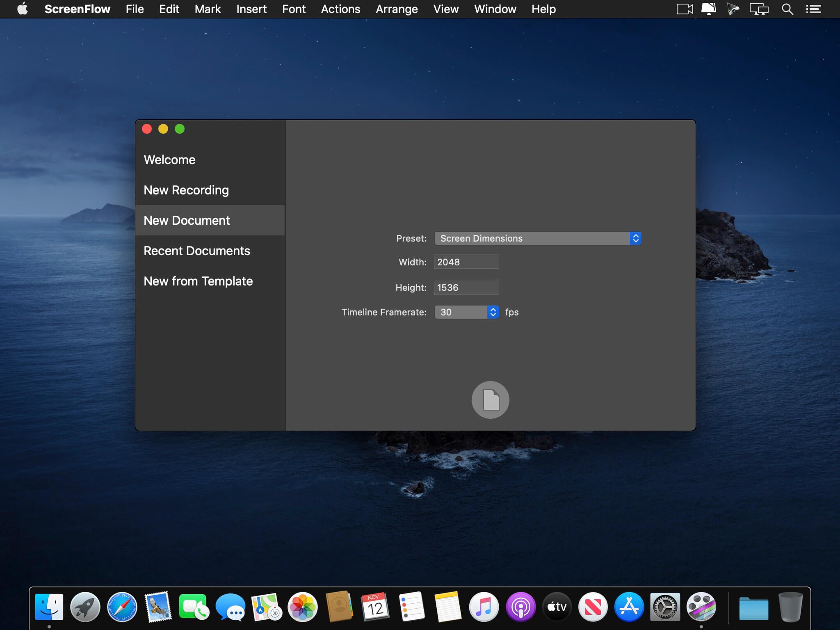The width and height of the screenshot is (840, 630).
Task: Launch System Preferences gear in Dock
Action: click(665, 607)
